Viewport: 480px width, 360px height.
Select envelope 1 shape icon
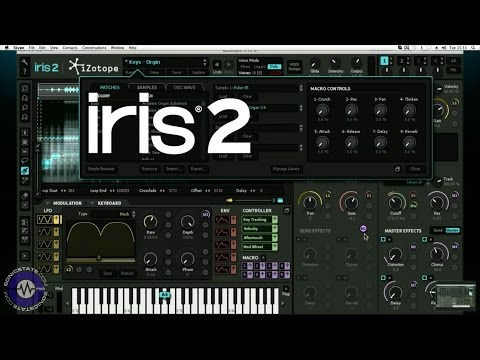tap(222, 220)
